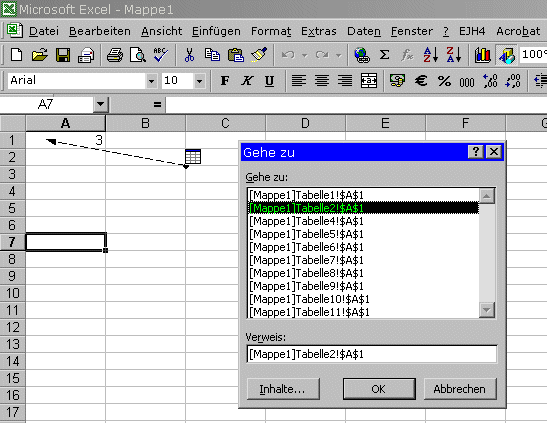The height and width of the screenshot is (423, 547).
Task: Open the Acrobat menu
Action: pos(518,31)
